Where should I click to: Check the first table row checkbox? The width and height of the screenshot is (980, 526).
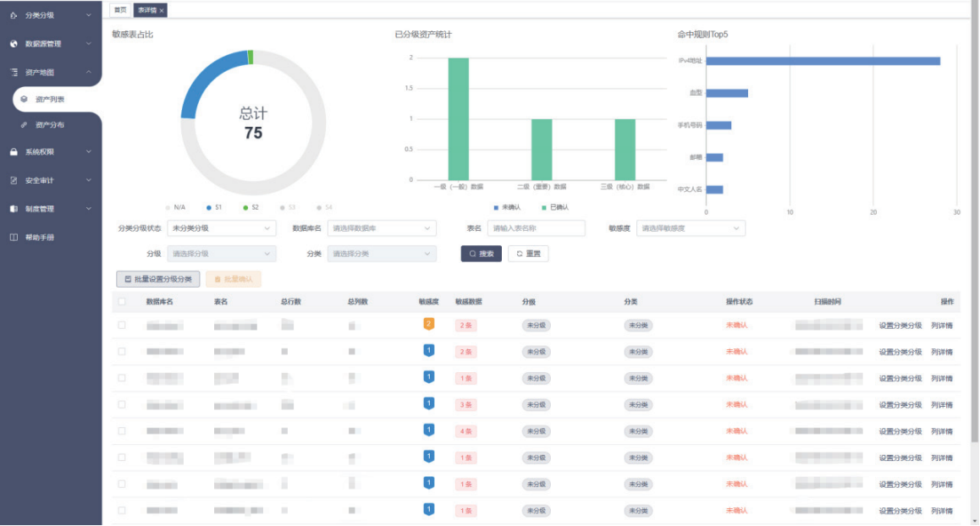(122, 325)
